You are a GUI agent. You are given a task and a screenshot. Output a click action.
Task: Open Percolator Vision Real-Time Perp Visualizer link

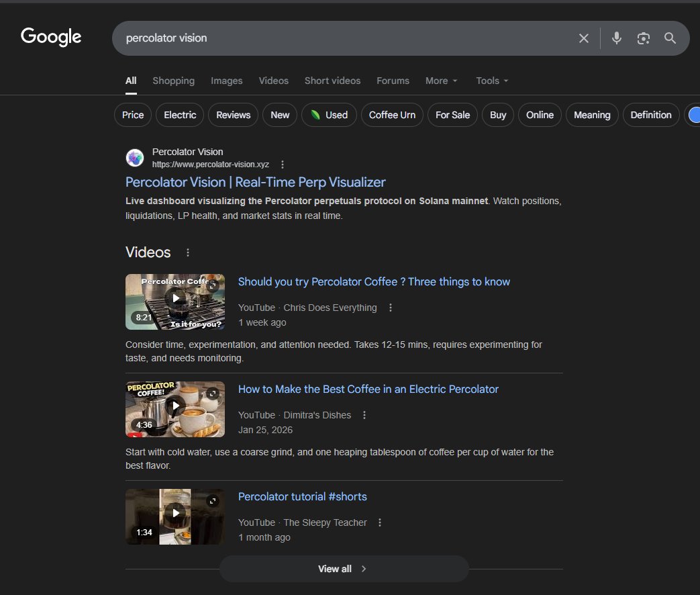pos(255,182)
